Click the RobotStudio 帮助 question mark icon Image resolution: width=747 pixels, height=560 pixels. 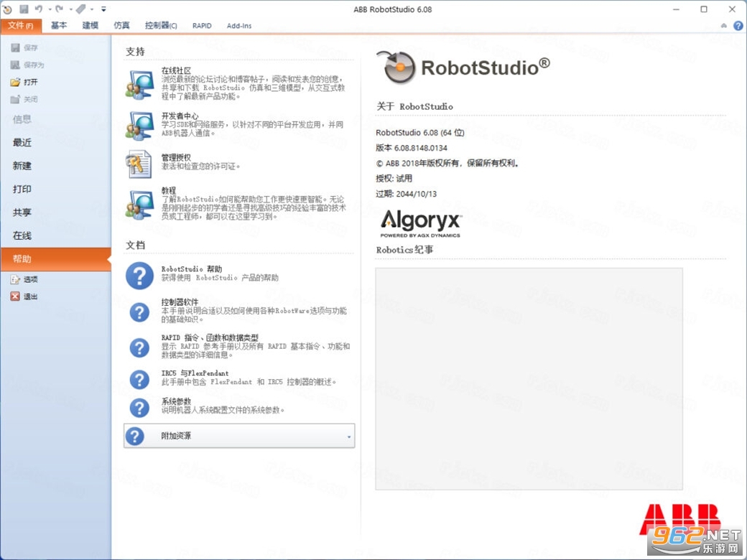139,276
